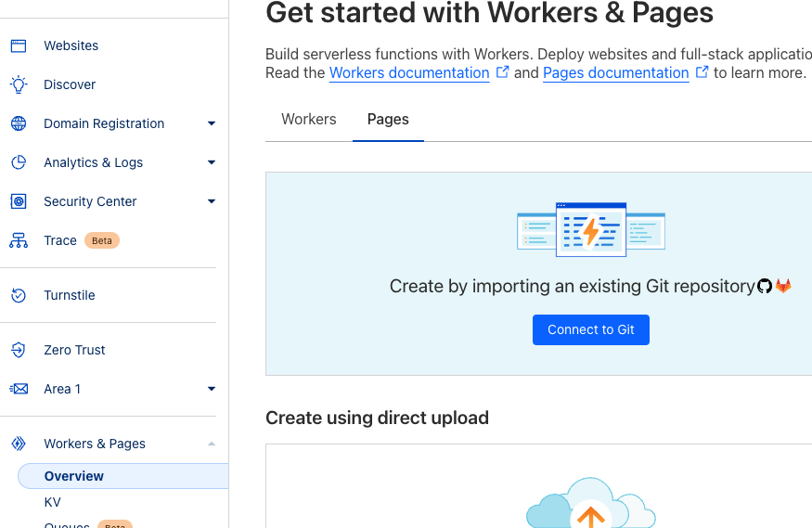This screenshot has height=528, width=812.
Task: Go to Turnstile in the sidebar
Action: [x=70, y=295]
